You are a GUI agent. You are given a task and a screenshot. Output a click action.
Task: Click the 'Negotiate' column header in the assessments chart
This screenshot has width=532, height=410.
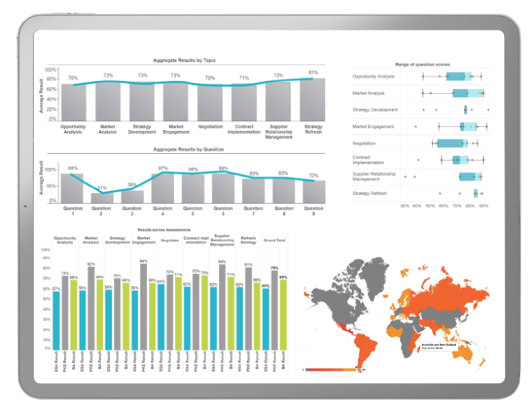(170, 240)
